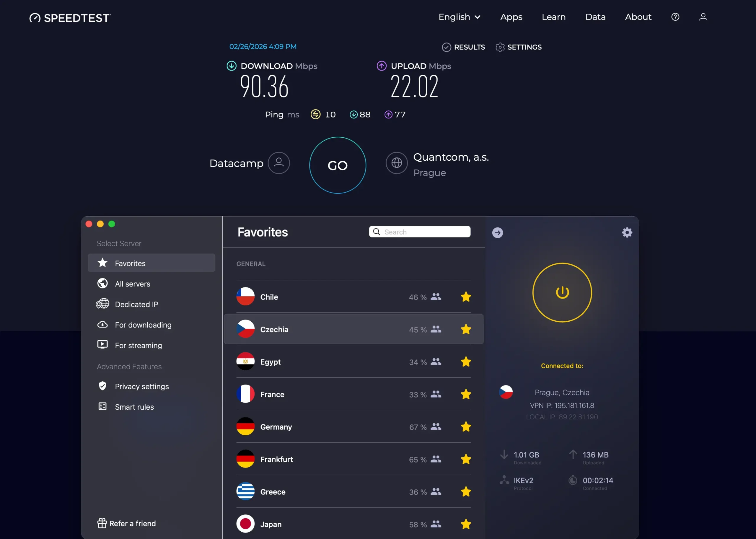Choose For streaming server category
This screenshot has width=756, height=539.
pos(139,345)
